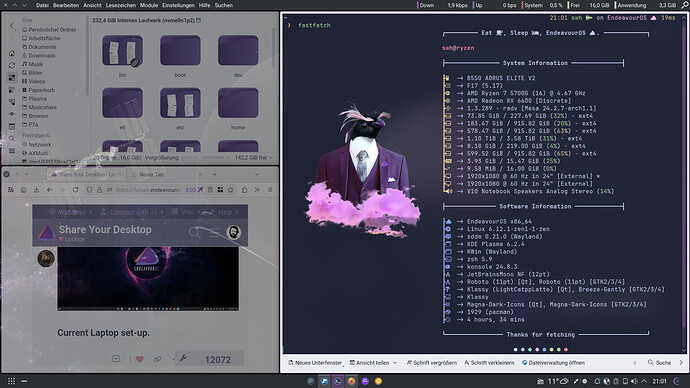
Task: Click Schrift vergrößern button
Action: (x=432, y=363)
